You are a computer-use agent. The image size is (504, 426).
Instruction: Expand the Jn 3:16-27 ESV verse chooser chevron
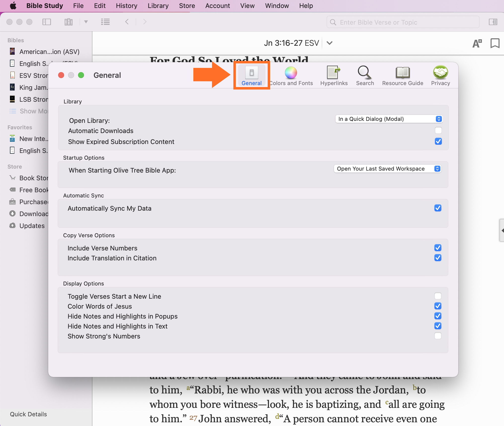pos(330,43)
